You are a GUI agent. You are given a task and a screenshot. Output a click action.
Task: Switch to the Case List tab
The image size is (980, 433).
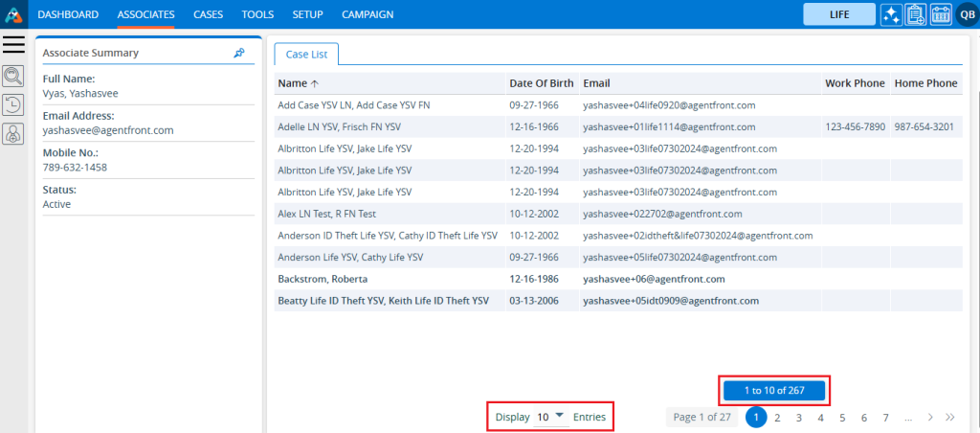click(305, 55)
